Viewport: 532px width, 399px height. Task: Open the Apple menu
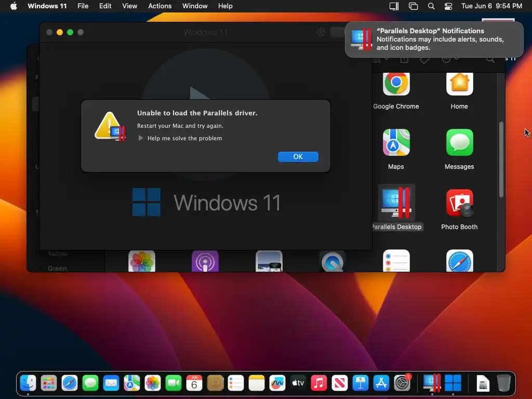coord(14,6)
